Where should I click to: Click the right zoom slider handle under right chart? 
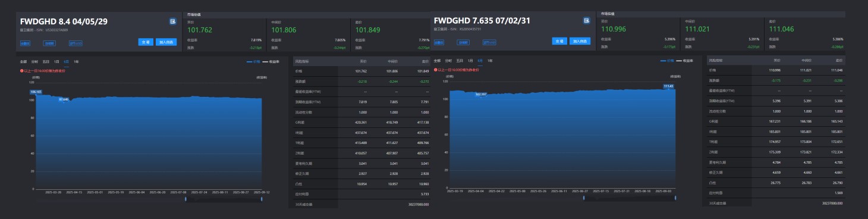[x=675, y=198]
